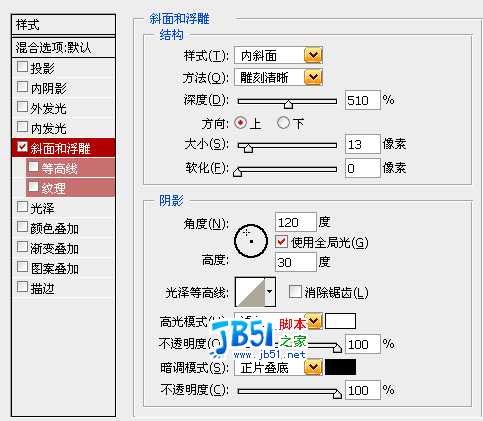The image size is (483, 421).
Task: Click the 角度 value field 120
Action: tap(296, 222)
